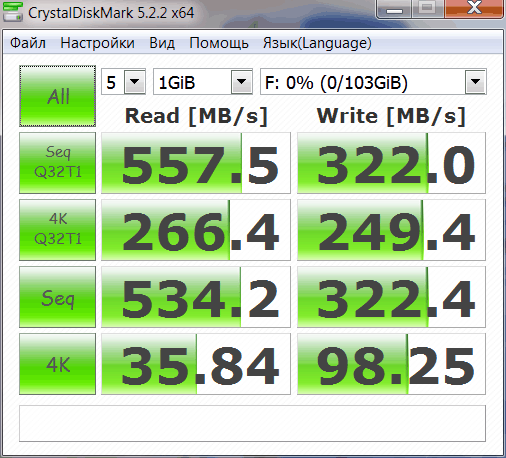Viewport: 506px width, 458px height.
Task: Click the 4K read result 35.84
Action: (x=196, y=364)
